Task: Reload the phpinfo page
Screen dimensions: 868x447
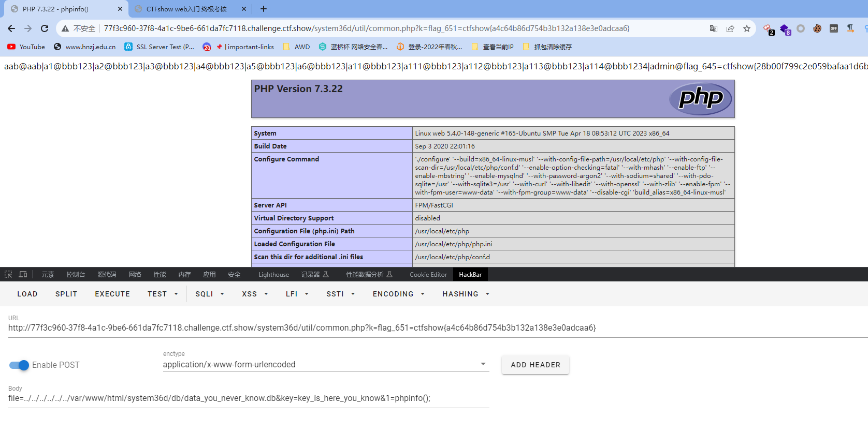Action: [45, 28]
